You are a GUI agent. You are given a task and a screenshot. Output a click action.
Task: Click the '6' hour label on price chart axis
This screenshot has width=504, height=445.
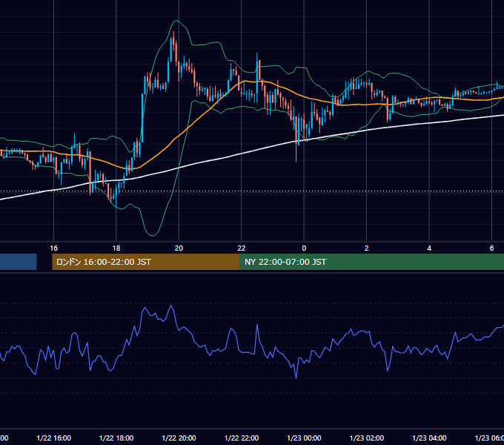click(x=491, y=248)
